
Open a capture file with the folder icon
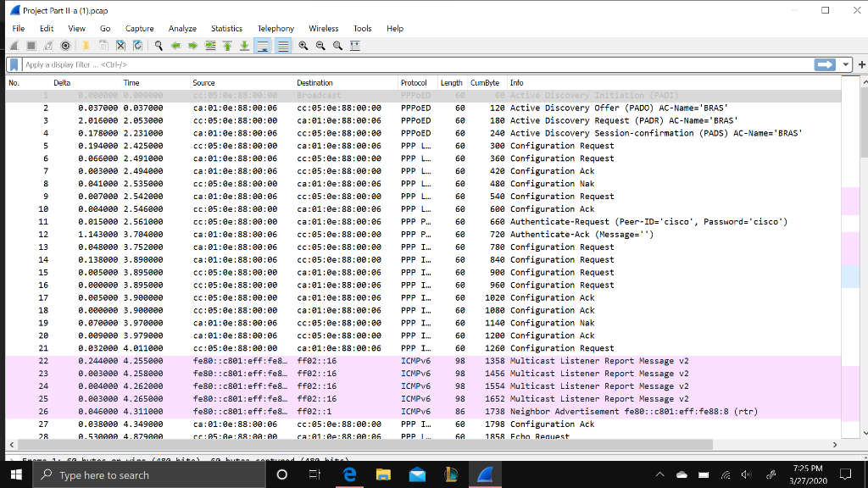(x=86, y=46)
